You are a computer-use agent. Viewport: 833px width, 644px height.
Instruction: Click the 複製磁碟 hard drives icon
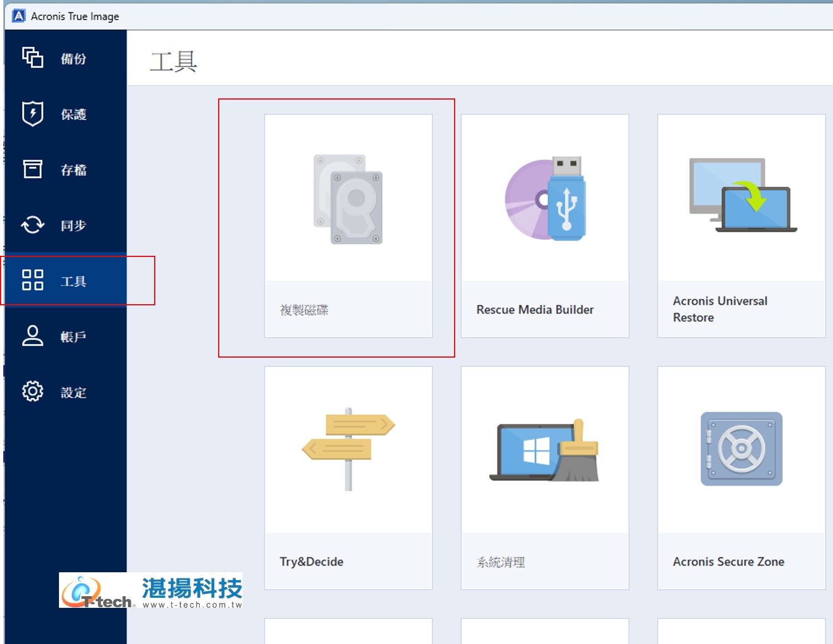tap(348, 199)
